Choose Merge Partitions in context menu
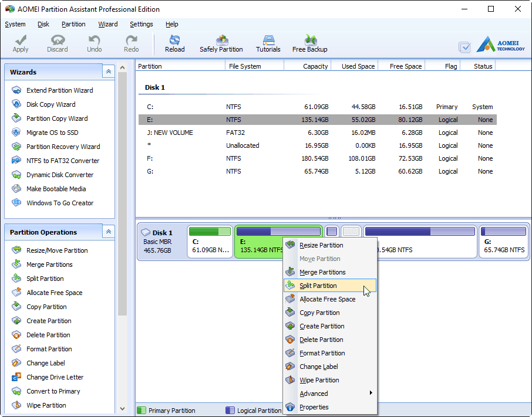The image size is (532, 417). 330,272
